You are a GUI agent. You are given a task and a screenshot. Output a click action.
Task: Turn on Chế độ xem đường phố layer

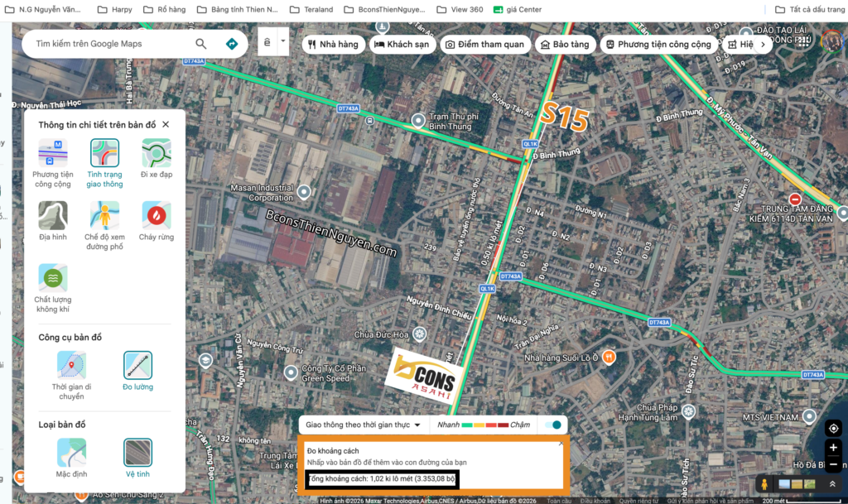click(x=104, y=226)
